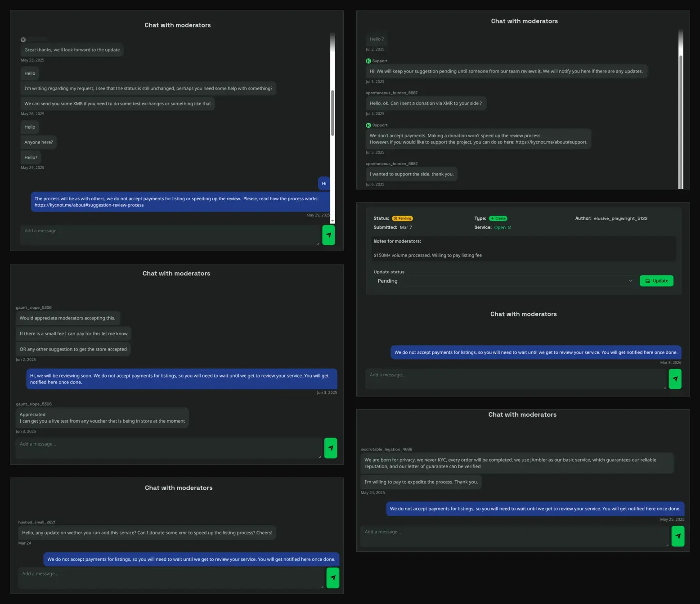Click reply 'Hi, we will be reviewing soon'

click(182, 379)
